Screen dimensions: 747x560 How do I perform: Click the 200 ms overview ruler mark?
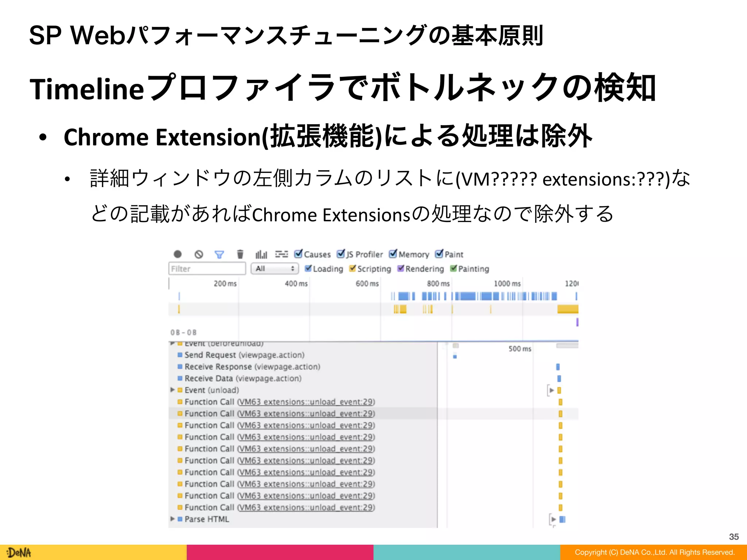(225, 283)
